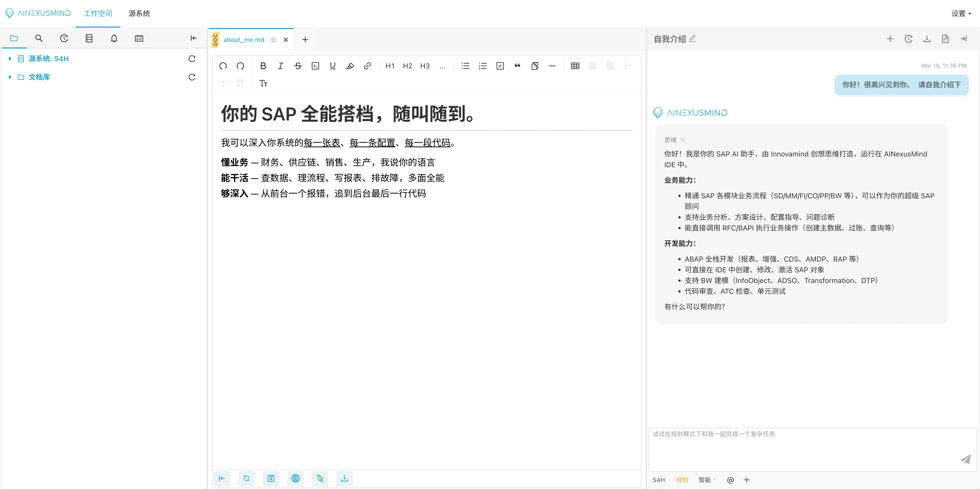Toggle the ordered list formatting

tap(482, 66)
